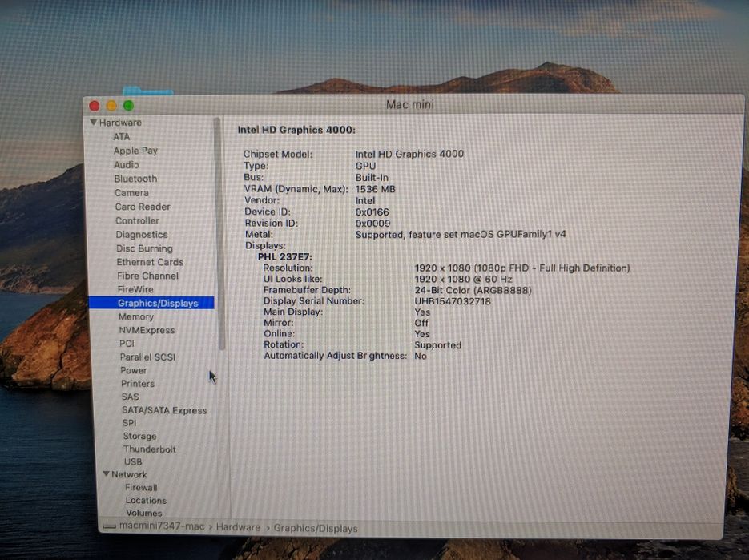
Task: Select SAS in the sidebar
Action: point(131,397)
